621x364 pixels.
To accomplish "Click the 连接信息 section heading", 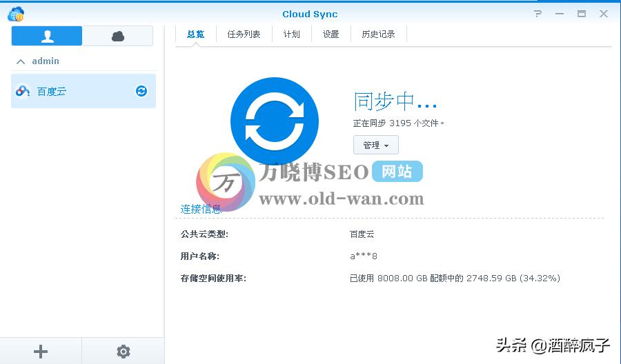I will (201, 209).
